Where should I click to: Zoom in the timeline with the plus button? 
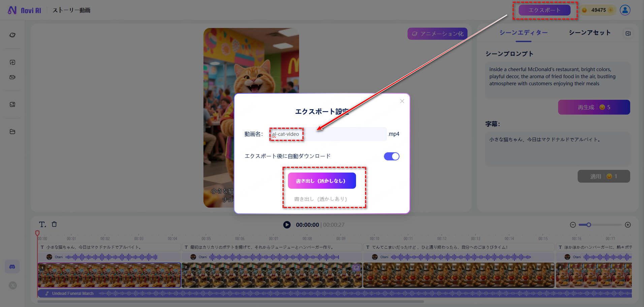point(628,224)
